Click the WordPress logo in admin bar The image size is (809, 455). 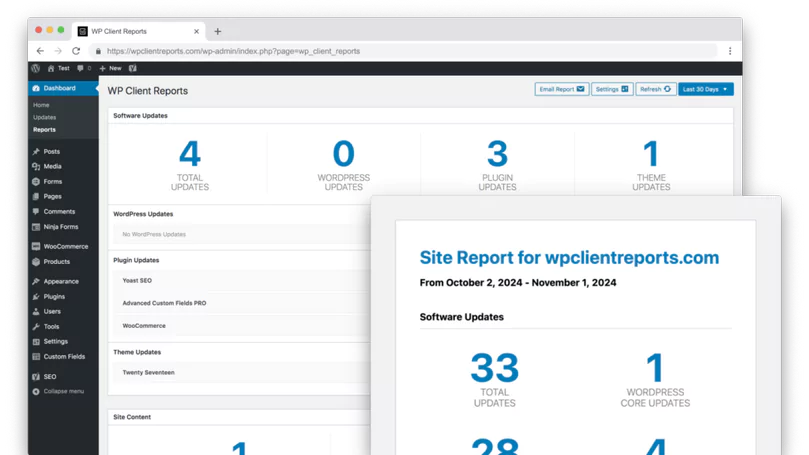36,68
